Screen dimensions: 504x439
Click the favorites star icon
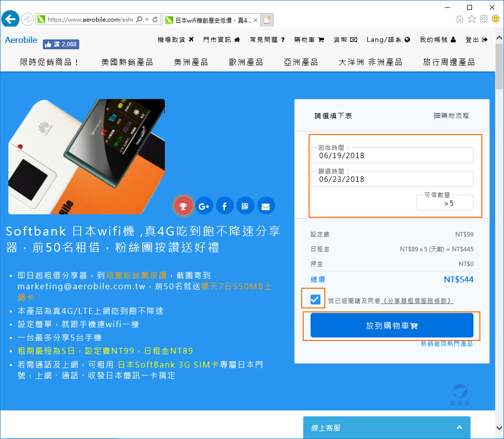[472, 19]
